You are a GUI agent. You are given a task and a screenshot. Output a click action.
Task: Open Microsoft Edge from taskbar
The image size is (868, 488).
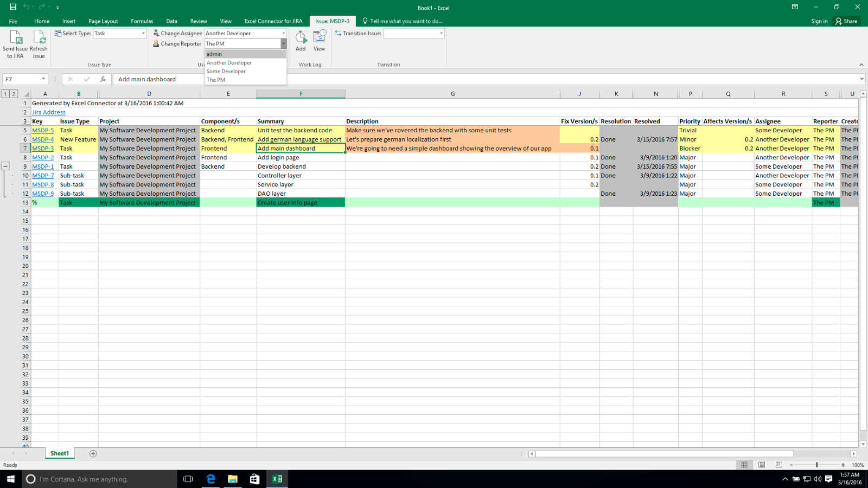click(x=210, y=479)
